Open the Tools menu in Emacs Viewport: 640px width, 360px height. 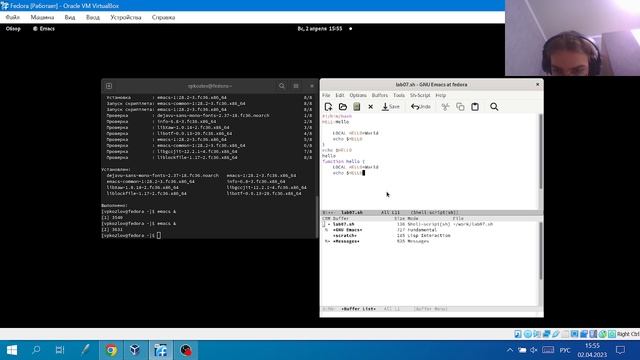pos(399,95)
